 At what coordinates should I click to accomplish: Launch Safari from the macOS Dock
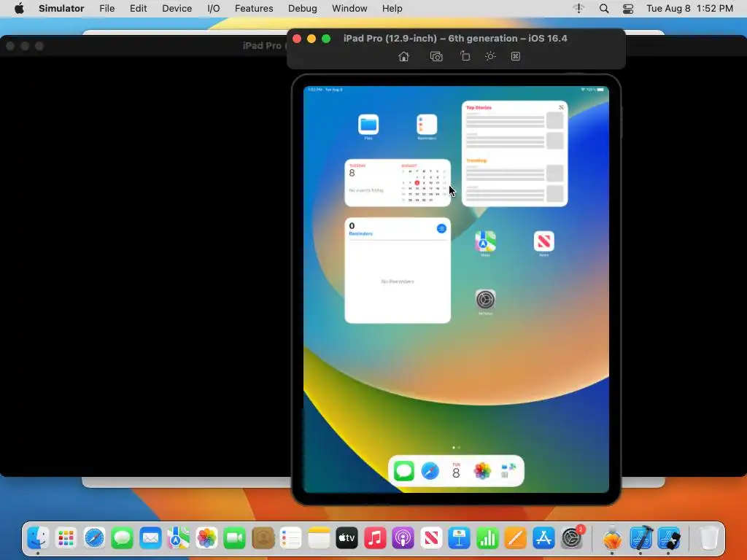pos(94,538)
